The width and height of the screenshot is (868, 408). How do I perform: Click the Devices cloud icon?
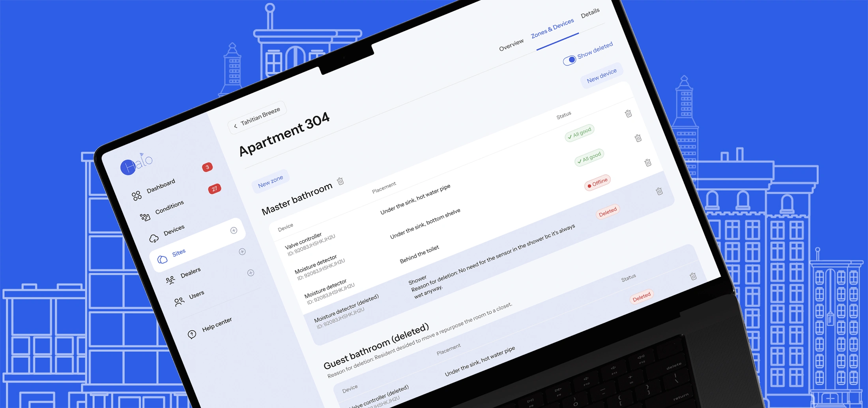(154, 238)
